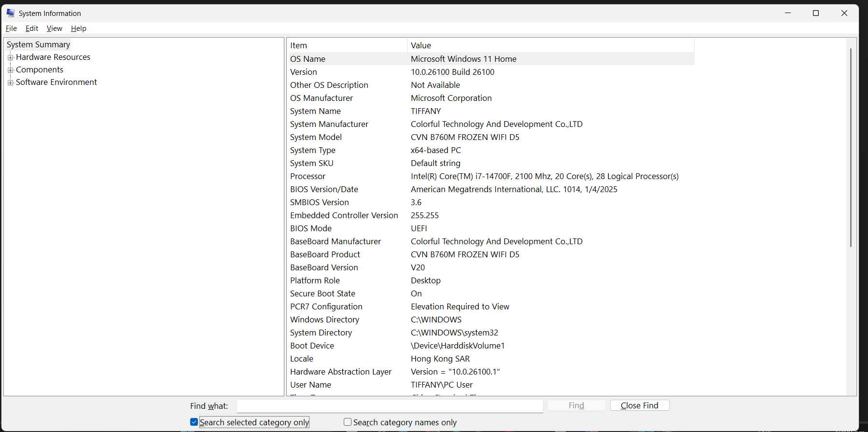
Task: Select the BIOS Mode row
Action: point(491,228)
